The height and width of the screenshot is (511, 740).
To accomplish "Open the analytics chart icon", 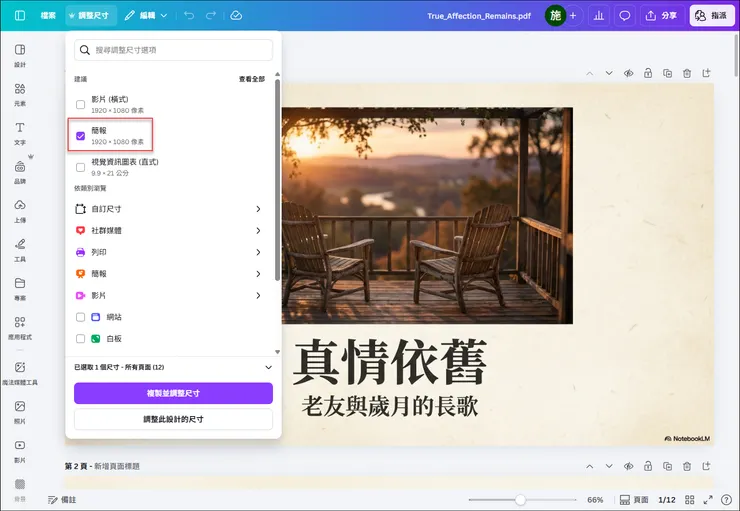I will [x=599, y=16].
